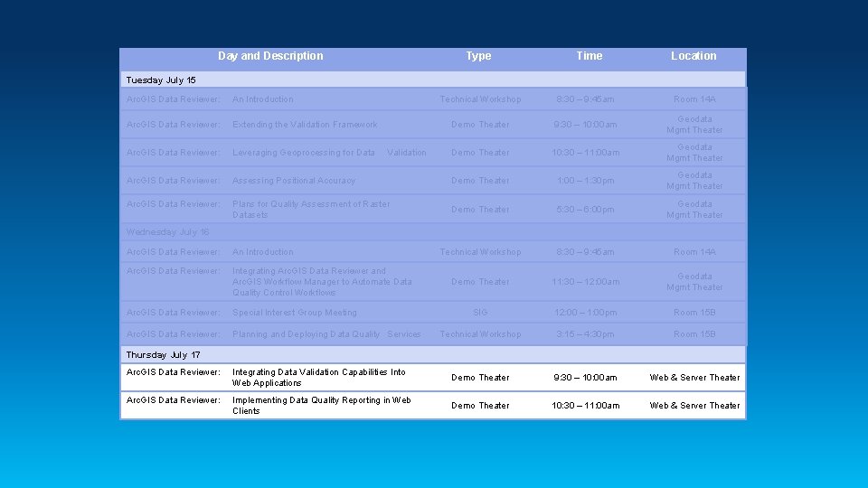Click the "12:00 – 1:00pm" time cell

tap(585, 313)
